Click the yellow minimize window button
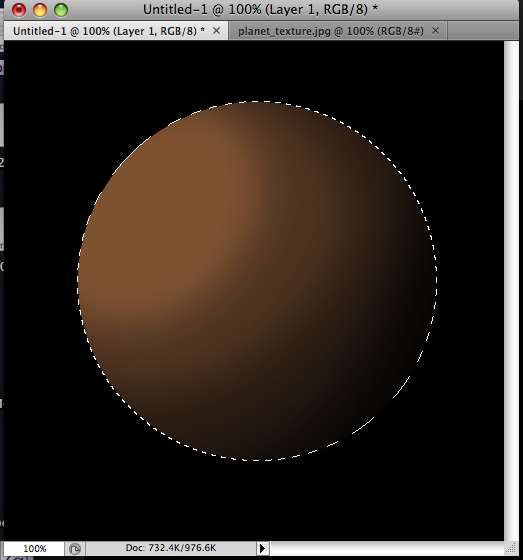The width and height of the screenshot is (523, 560). [40, 10]
